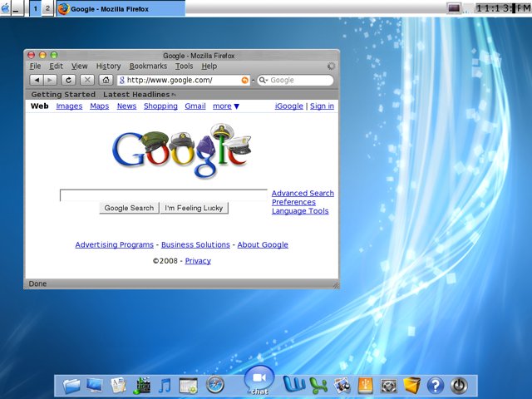The height and width of the screenshot is (399, 532).
Task: Open Language Tools link
Action: coord(300,211)
